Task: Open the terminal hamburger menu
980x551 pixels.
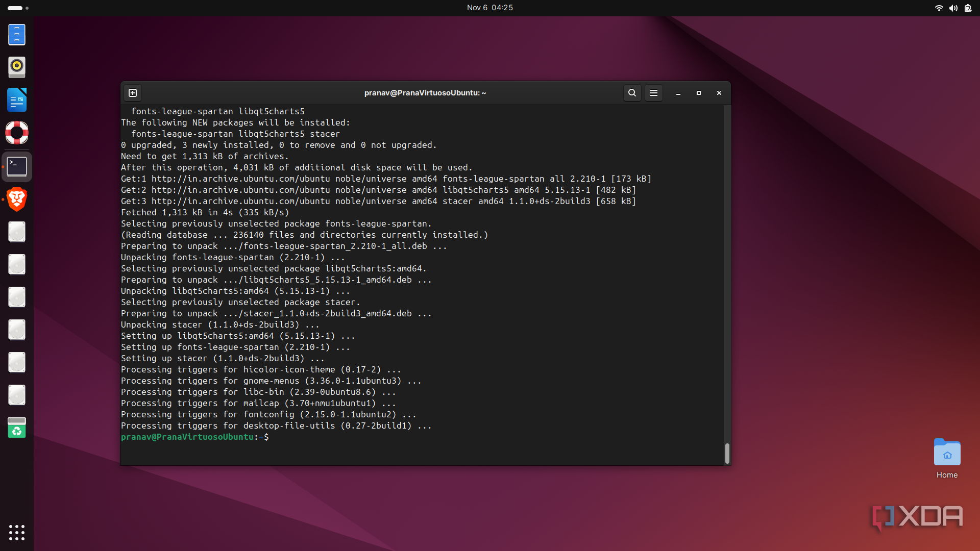Action: click(x=653, y=93)
